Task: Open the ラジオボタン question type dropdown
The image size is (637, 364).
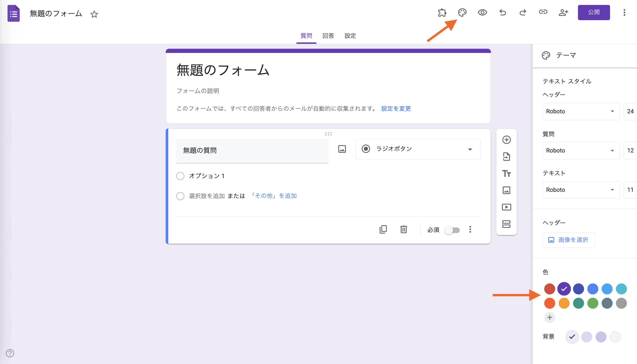Action: coord(418,149)
